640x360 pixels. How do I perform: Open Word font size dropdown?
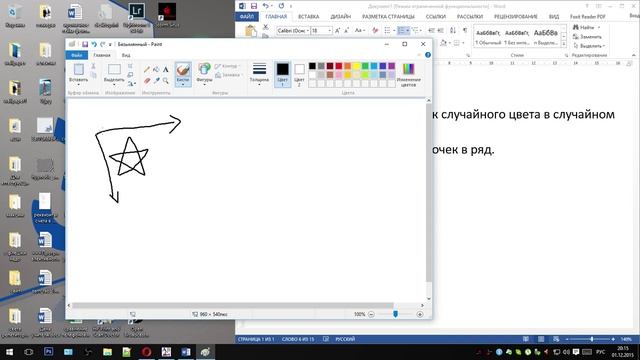click(x=329, y=31)
